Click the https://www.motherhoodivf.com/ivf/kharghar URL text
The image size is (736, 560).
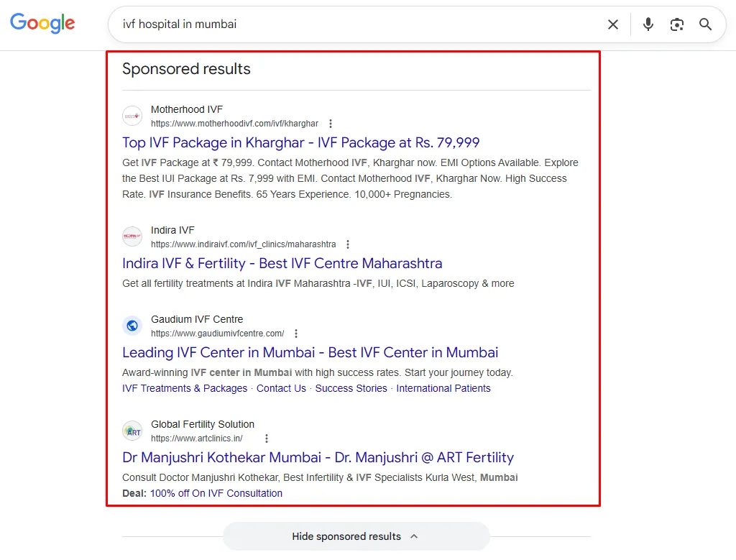[x=234, y=124]
